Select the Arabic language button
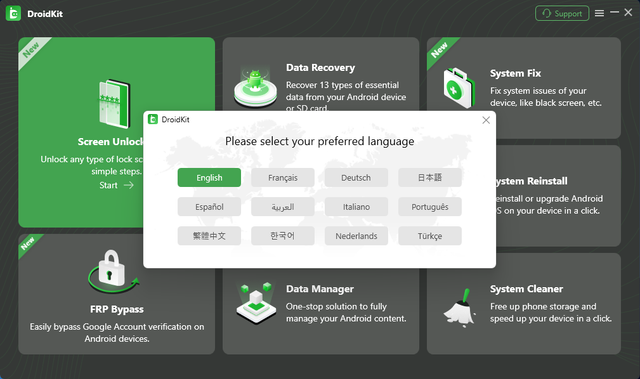640x379 pixels. point(282,207)
